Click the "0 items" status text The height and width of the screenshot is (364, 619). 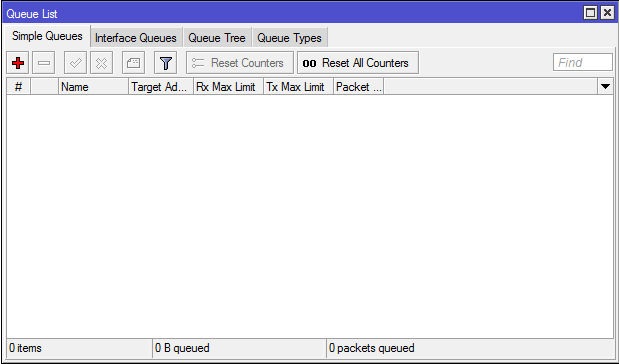tap(25, 348)
